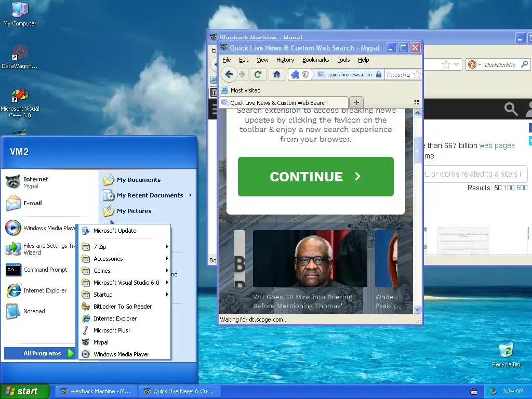The height and width of the screenshot is (399, 532).
Task: Open File menu in Quick Live News window
Action: coord(227,60)
